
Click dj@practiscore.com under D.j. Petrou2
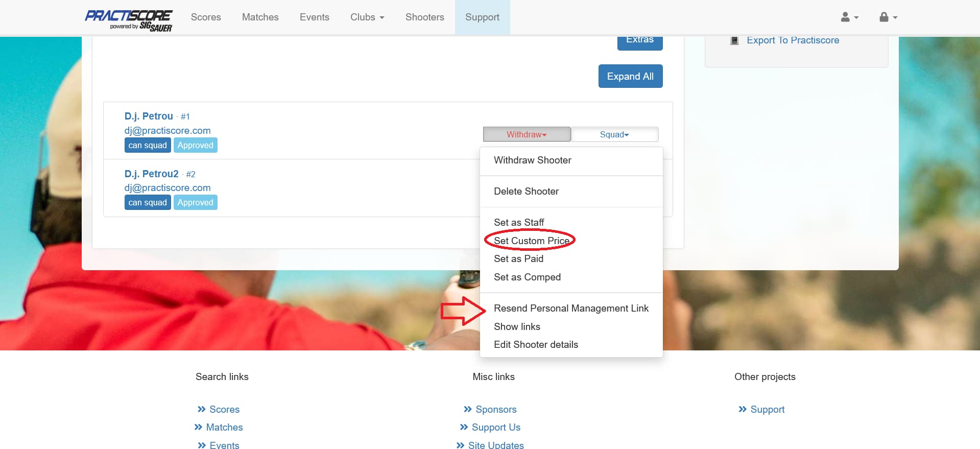pyautogui.click(x=168, y=188)
